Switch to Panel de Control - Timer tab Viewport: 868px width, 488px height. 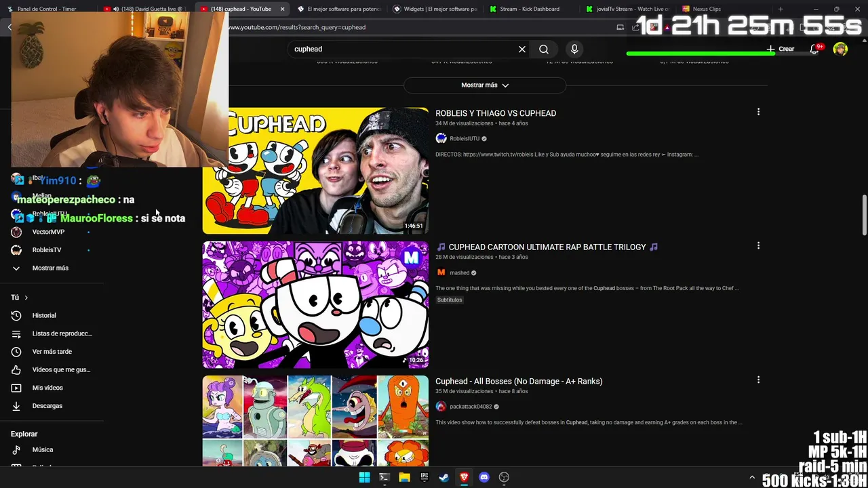tap(47, 9)
